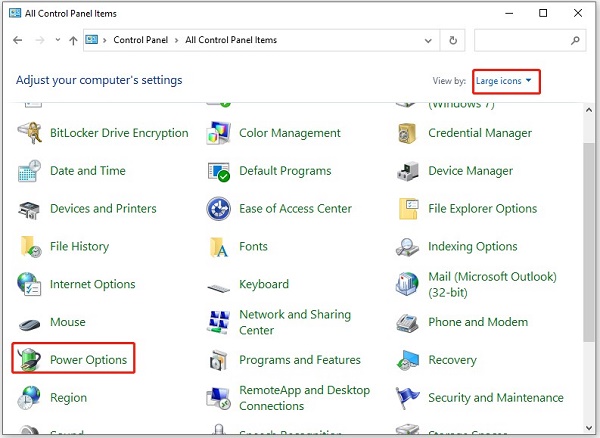The height and width of the screenshot is (438, 600).
Task: Click the Mouse icon
Action: point(29,323)
